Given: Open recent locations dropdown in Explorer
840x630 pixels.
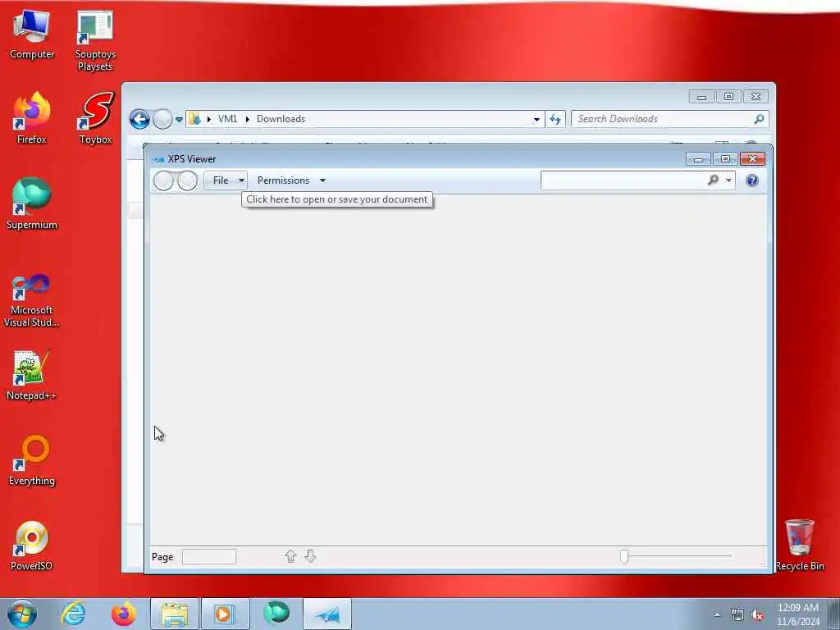Looking at the screenshot, I should pyautogui.click(x=179, y=120).
